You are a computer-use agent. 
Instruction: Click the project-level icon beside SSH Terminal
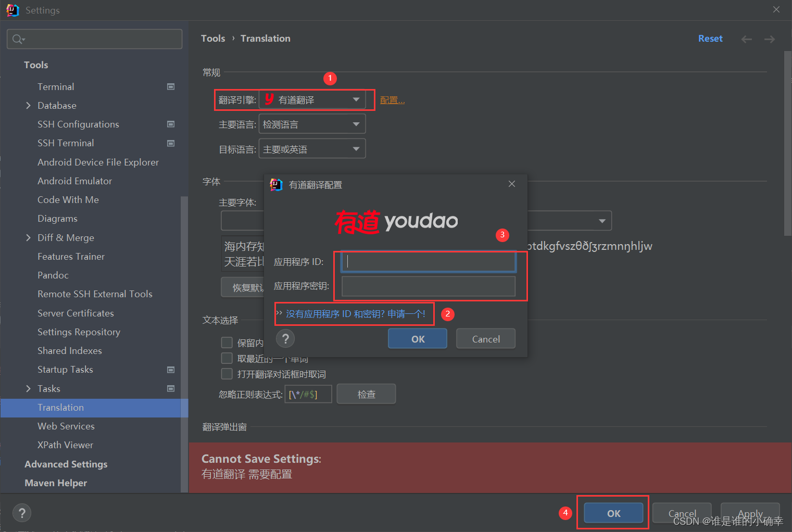pos(171,143)
